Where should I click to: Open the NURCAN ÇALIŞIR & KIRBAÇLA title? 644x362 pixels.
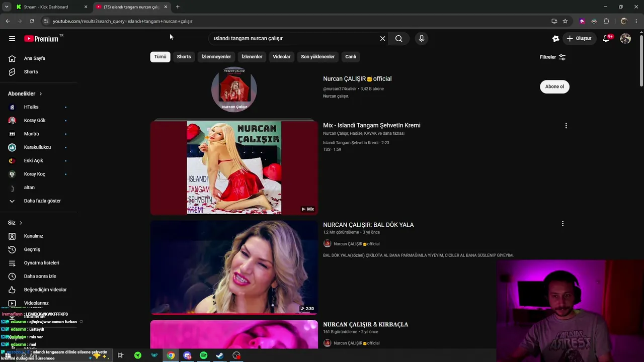click(366, 324)
